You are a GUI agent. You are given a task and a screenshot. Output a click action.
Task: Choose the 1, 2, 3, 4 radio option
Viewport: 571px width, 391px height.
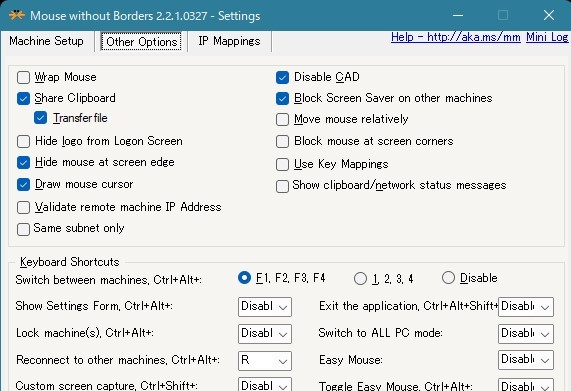pos(360,279)
